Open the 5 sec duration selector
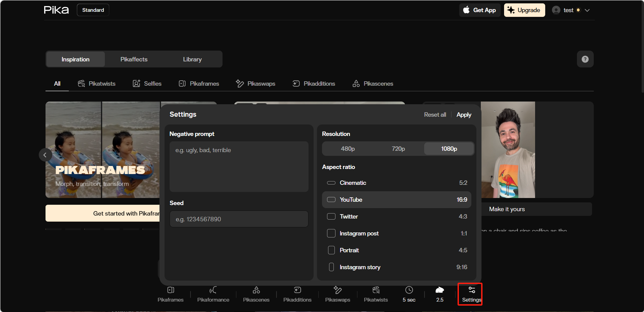The height and width of the screenshot is (312, 644). 409,294
